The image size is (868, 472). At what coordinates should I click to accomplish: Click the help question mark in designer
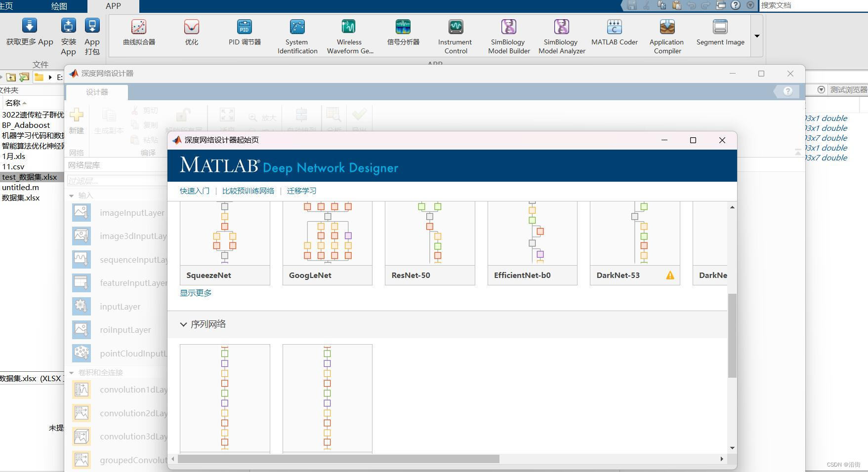pyautogui.click(x=788, y=91)
